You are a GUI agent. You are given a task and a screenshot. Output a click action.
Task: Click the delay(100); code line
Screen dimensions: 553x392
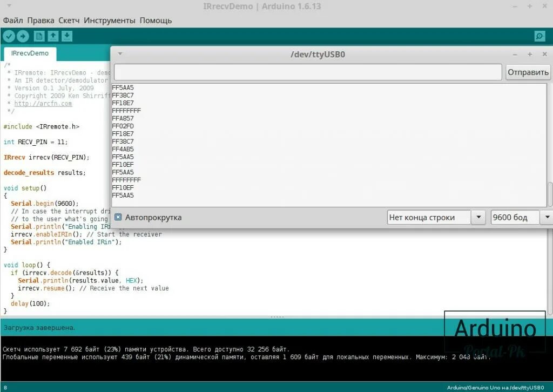(30, 303)
